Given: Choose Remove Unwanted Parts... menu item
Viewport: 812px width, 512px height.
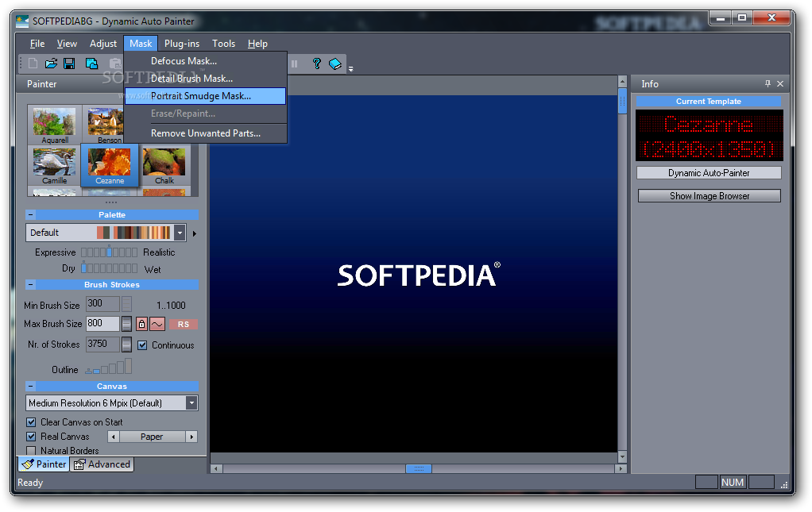Looking at the screenshot, I should pos(206,133).
